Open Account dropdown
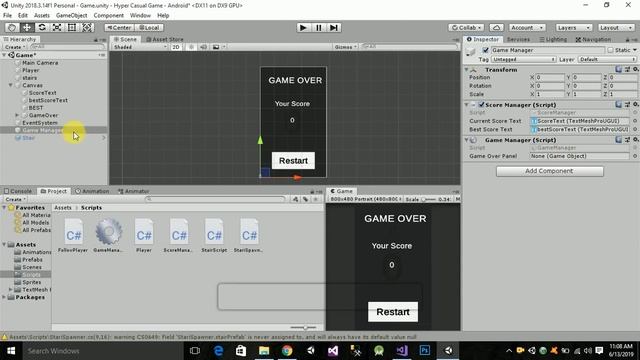The width and height of the screenshot is (640, 360). coord(527,27)
